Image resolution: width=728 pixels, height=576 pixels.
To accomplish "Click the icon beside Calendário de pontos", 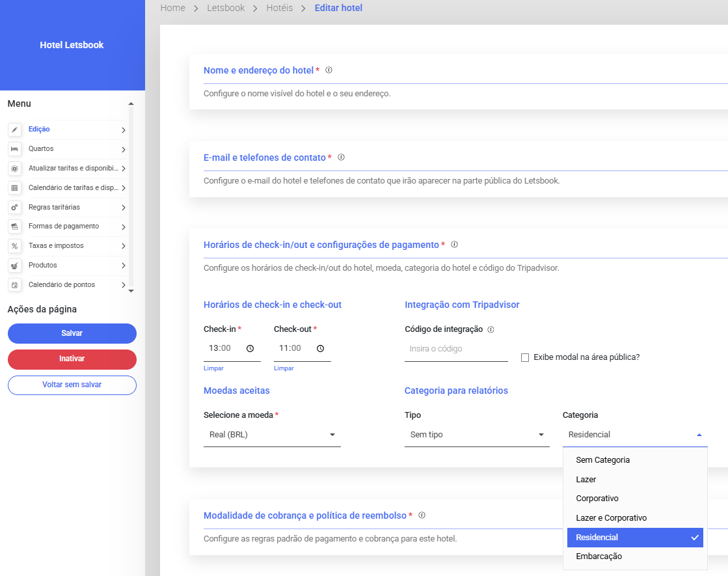I will click(x=14, y=285).
